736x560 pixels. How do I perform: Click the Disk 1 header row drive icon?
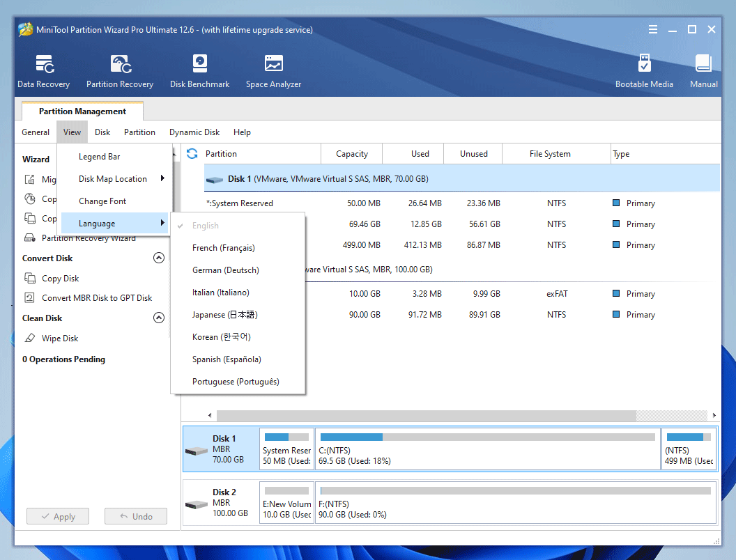tap(215, 179)
